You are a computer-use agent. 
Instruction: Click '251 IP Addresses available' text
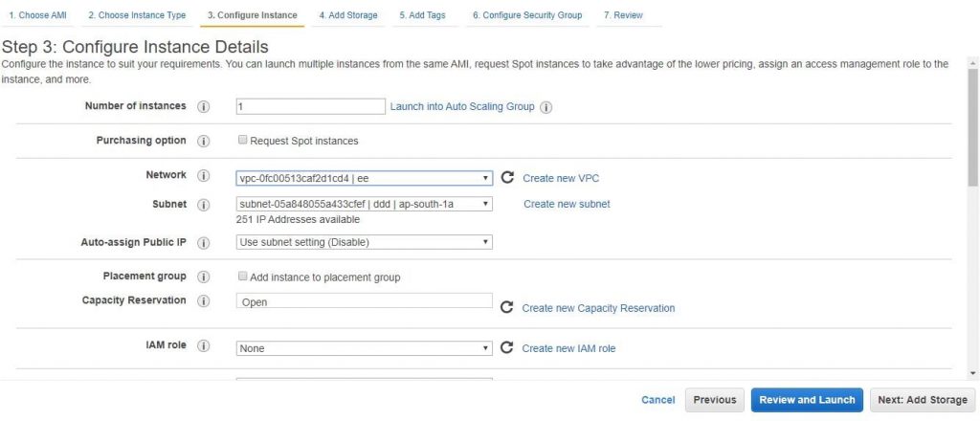click(299, 220)
